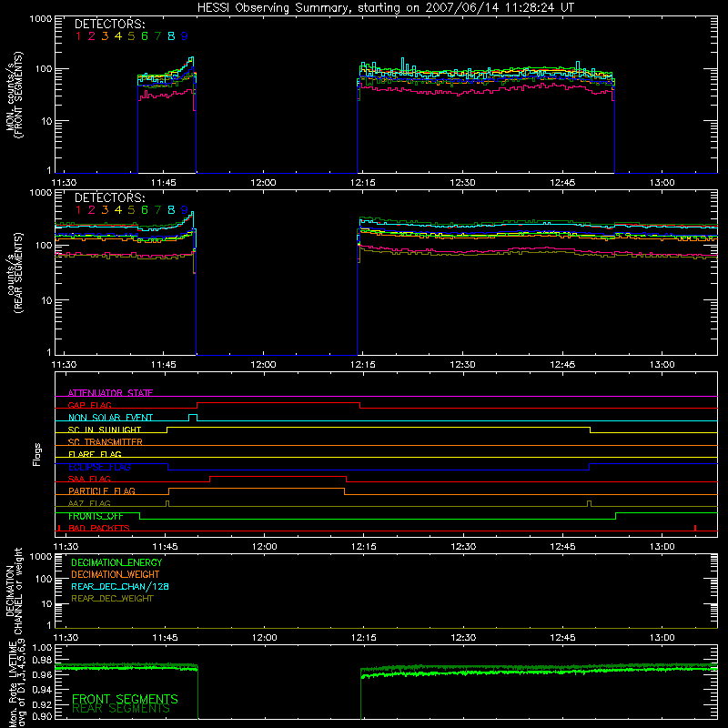Select the AAZ_FLAG label
Screen dimensions: 728x728
coord(89,503)
